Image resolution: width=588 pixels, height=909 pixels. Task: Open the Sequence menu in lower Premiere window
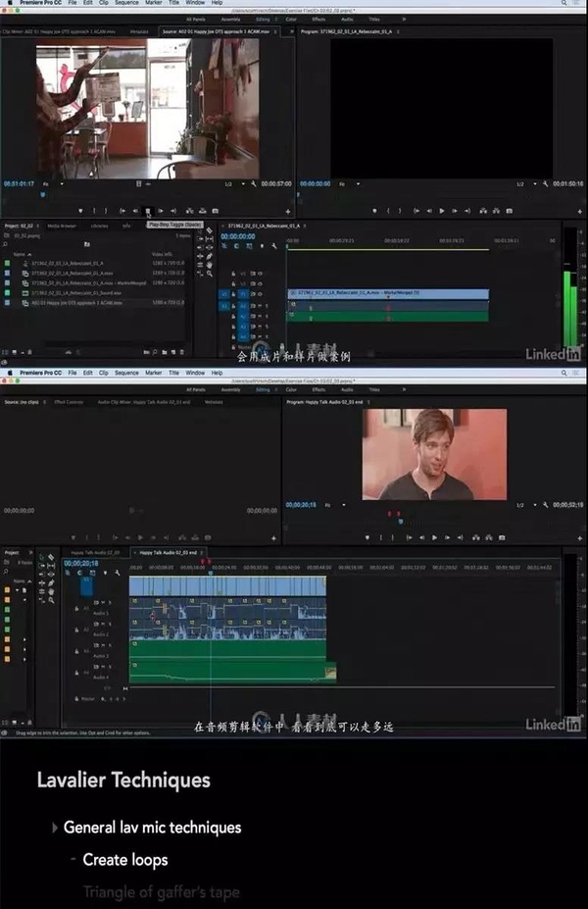click(126, 373)
